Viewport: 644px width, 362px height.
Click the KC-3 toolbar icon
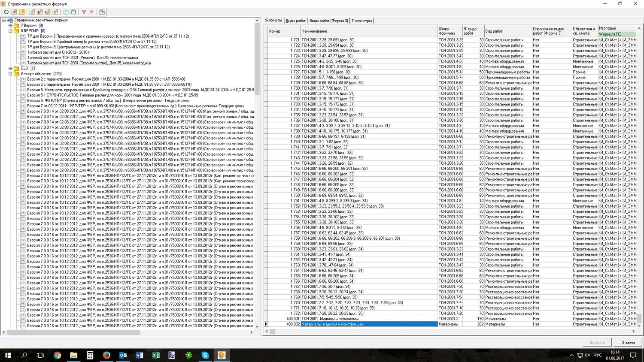48,12
